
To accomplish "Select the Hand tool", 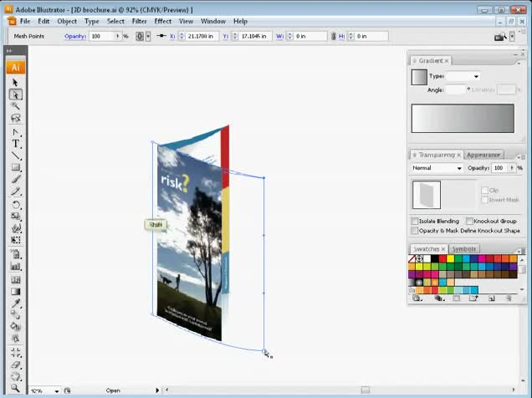I will tap(15, 376).
